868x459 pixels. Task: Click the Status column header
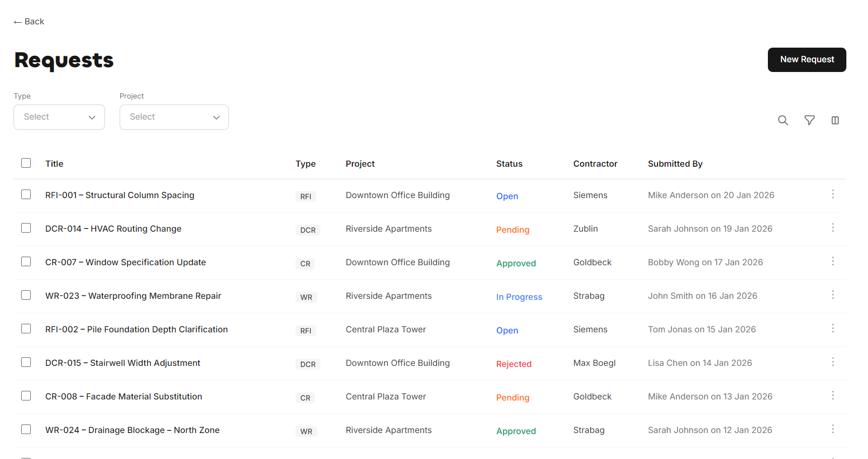509,163
